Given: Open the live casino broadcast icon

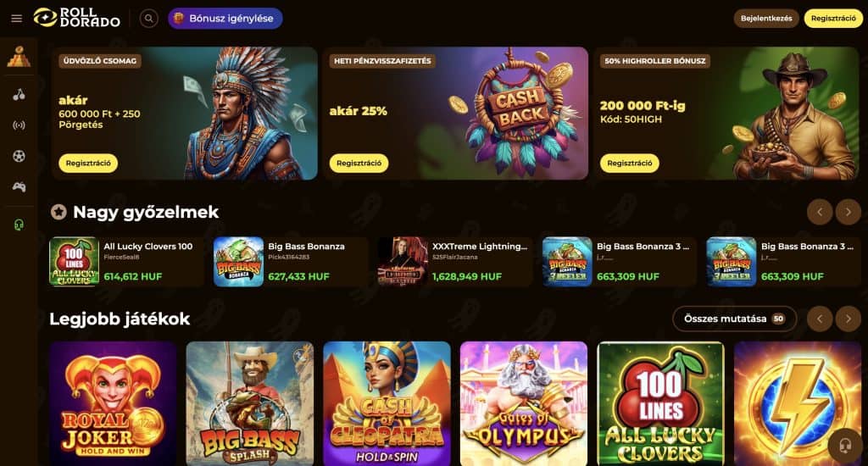Looking at the screenshot, I should (19, 125).
